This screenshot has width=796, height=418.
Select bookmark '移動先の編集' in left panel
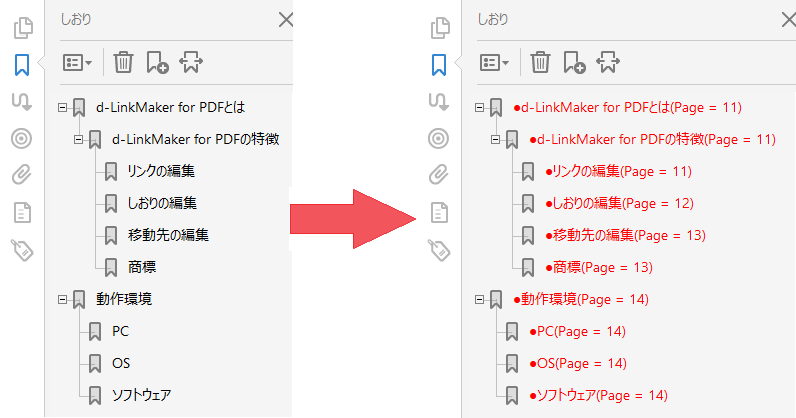point(168,235)
